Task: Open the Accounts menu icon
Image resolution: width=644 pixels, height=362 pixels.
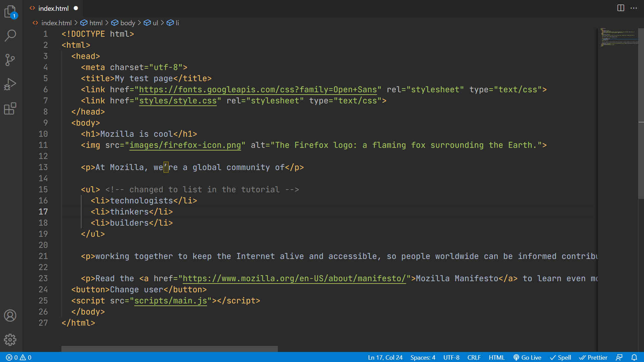Action: tap(10, 316)
